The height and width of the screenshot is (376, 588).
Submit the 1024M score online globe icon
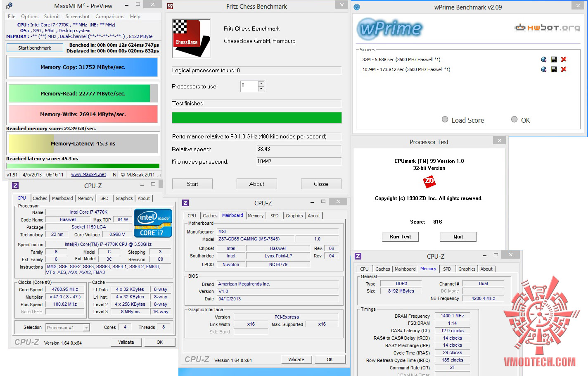(x=544, y=69)
